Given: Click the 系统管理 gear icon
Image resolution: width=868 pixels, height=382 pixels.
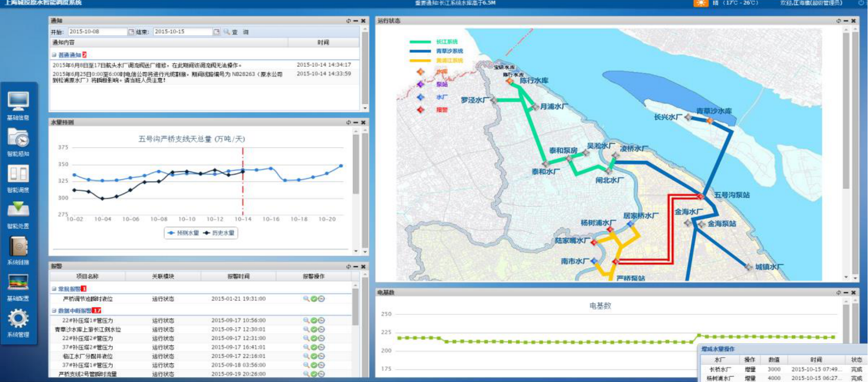Looking at the screenshot, I should tap(18, 319).
